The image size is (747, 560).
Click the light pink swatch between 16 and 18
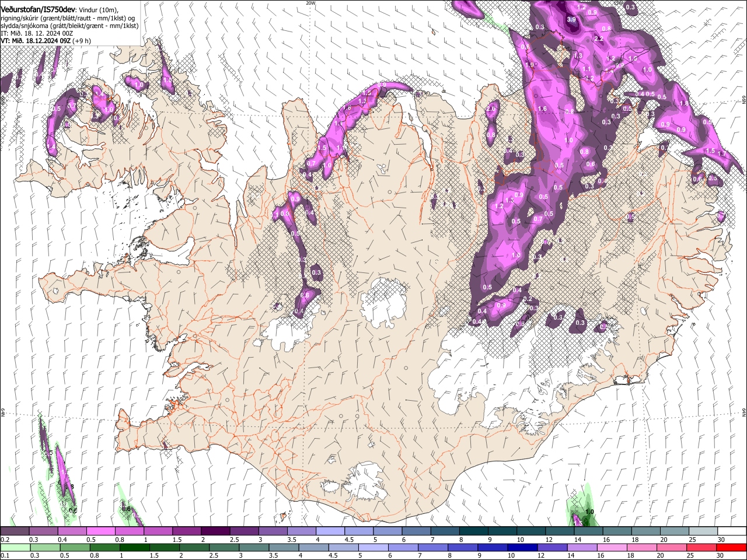(x=612, y=548)
